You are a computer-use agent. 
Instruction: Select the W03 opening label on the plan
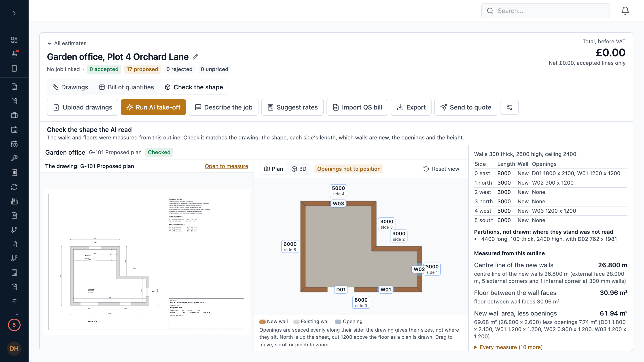point(338,203)
